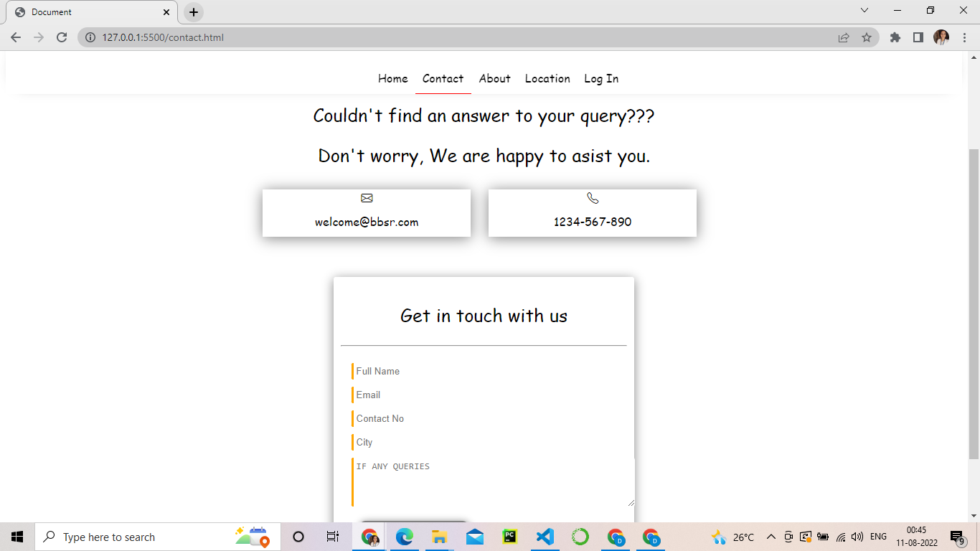
Task: Open the Mail app from the taskbar
Action: point(474,536)
